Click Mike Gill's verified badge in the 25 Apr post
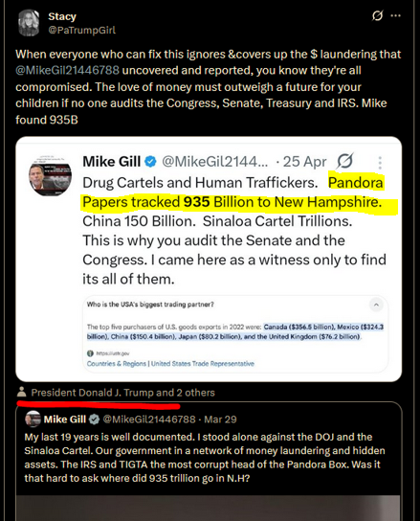 pos(151,162)
